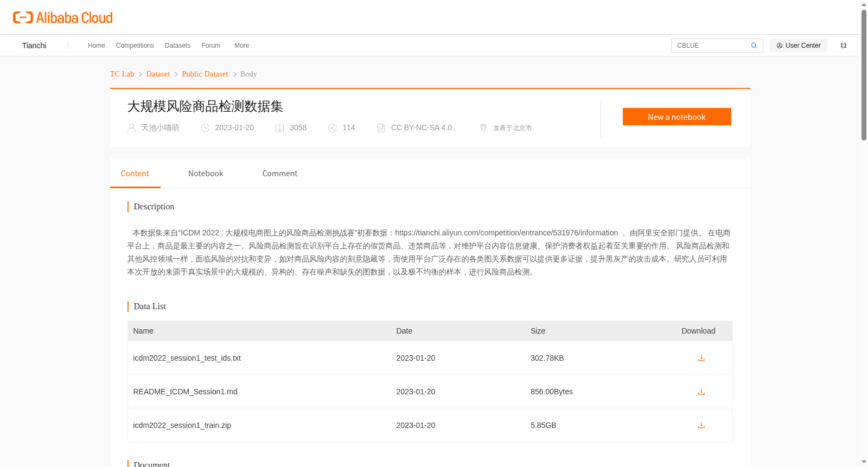Click the 发表于北京市 location text
The image size is (868, 467).
[x=513, y=128]
